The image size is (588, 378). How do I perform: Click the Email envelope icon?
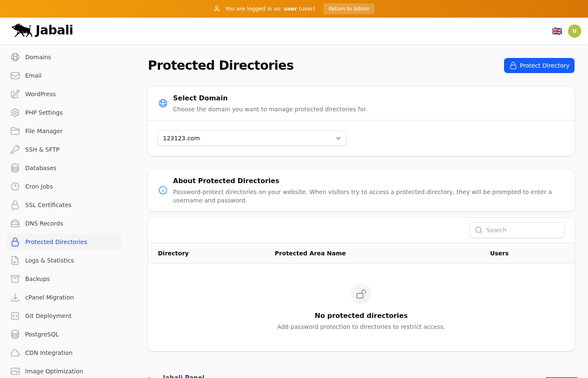[15, 76]
